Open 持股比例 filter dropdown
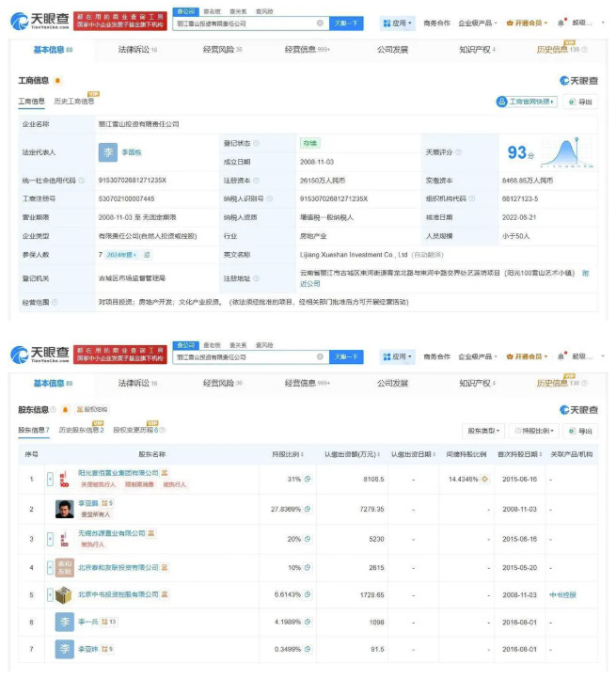Screen dimensions: 616x679 537,430
